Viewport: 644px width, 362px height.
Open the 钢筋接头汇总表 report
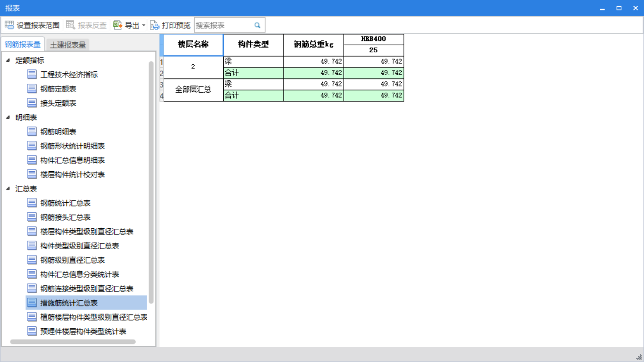point(65,217)
